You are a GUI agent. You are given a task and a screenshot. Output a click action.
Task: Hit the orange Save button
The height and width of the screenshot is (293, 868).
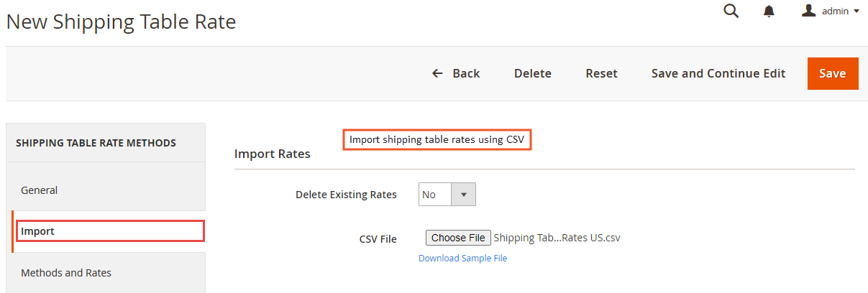833,73
